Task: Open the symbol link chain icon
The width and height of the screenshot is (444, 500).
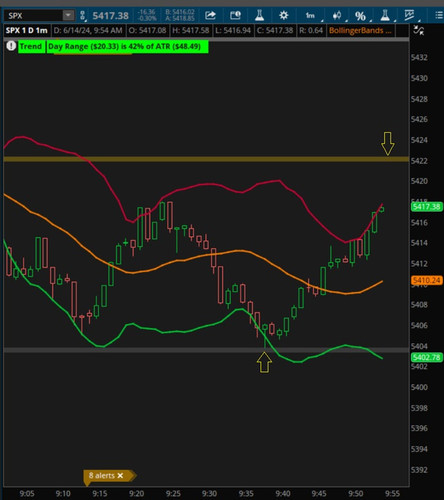Action: 83,16
